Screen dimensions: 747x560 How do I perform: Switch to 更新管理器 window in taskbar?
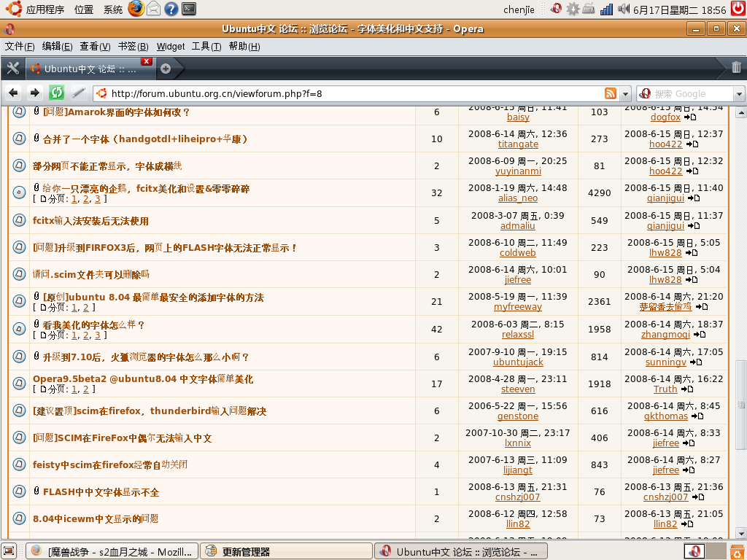pos(286,551)
